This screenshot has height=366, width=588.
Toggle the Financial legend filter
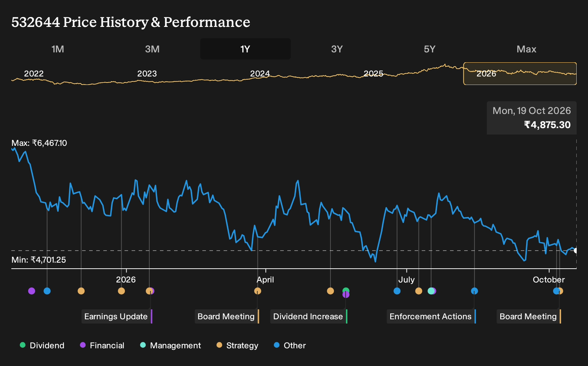(102, 345)
